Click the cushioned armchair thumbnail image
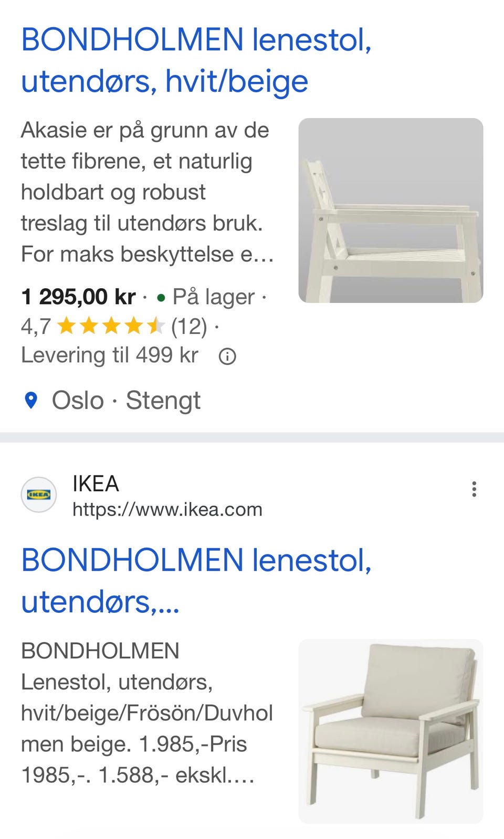504x839 pixels. [x=391, y=731]
